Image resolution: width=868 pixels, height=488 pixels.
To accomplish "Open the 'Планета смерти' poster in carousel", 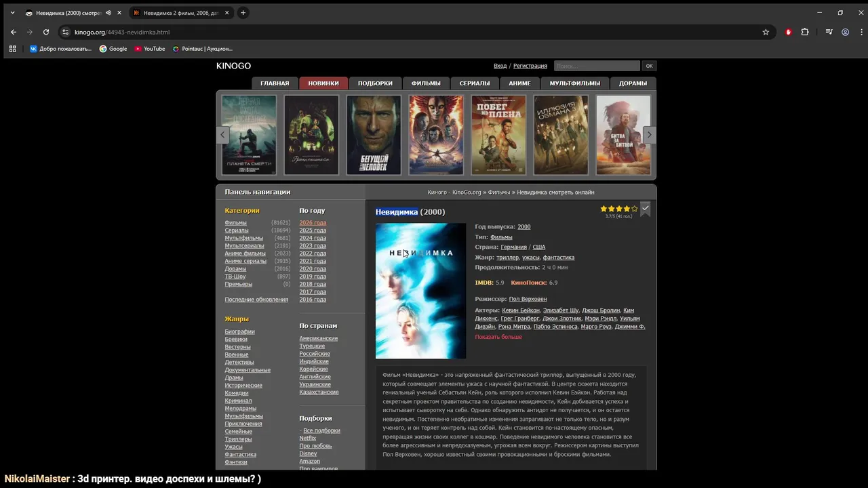I will [x=249, y=135].
